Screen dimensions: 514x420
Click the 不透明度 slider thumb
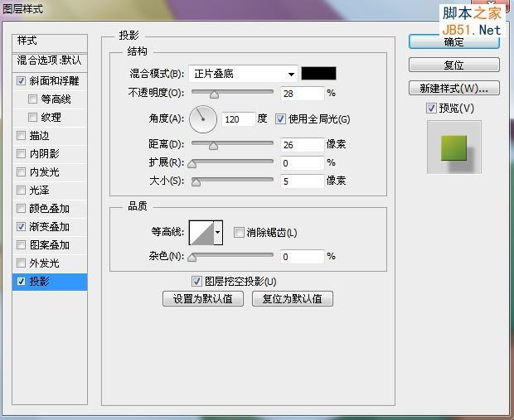pos(215,94)
